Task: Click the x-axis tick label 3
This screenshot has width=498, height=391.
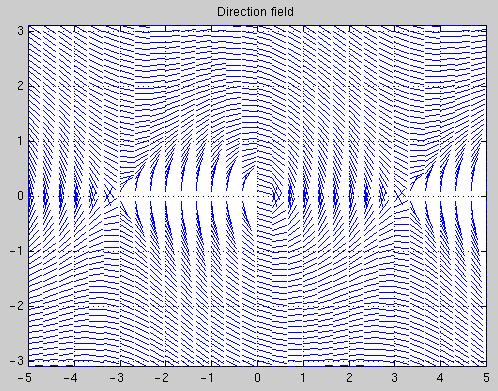Action: click(395, 378)
